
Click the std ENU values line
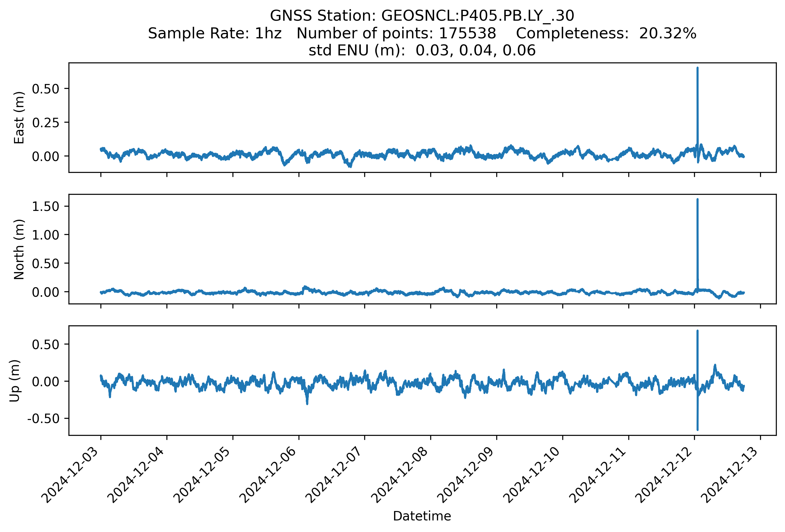pyautogui.click(x=422, y=51)
